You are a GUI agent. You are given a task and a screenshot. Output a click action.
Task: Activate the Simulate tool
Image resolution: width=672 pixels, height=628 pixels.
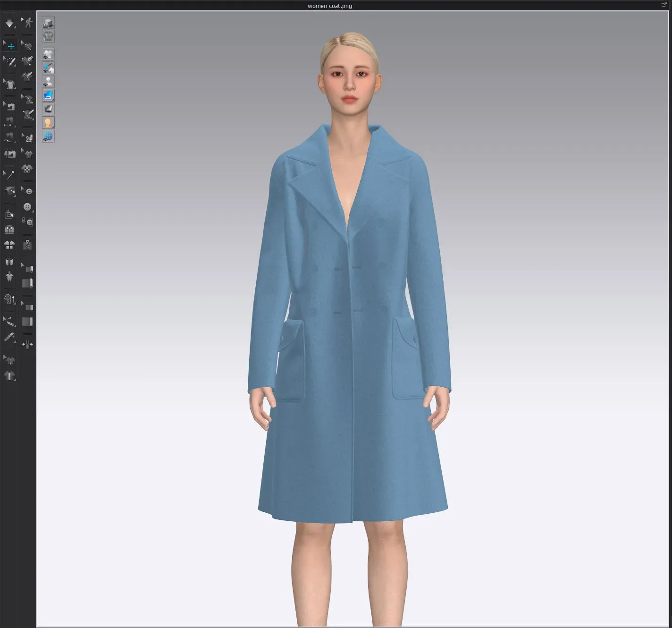(x=9, y=23)
